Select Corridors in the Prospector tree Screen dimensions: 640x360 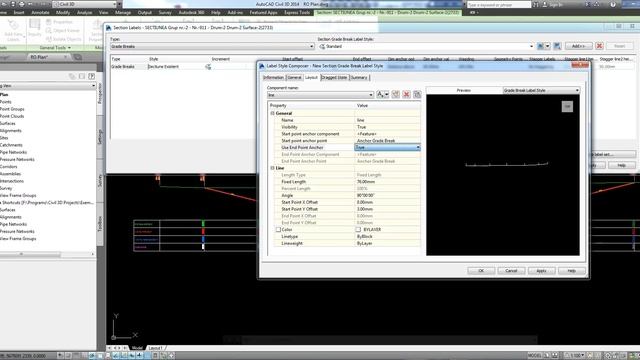(x=9, y=167)
